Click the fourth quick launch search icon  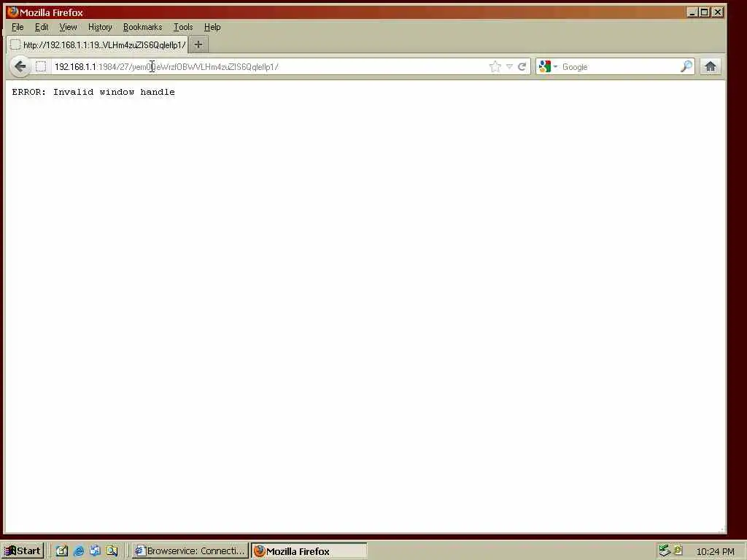(112, 551)
